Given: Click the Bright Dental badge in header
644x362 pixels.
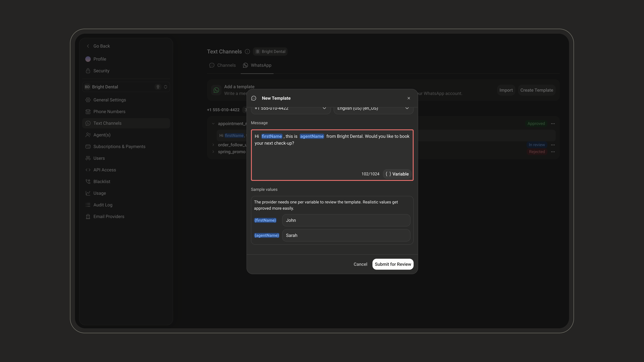Looking at the screenshot, I should click(x=270, y=51).
